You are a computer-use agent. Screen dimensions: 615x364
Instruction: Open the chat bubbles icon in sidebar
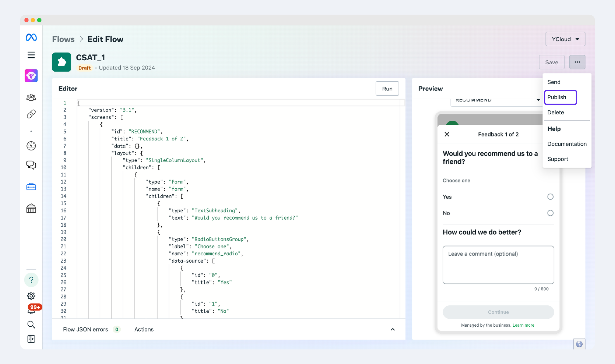coord(31,165)
